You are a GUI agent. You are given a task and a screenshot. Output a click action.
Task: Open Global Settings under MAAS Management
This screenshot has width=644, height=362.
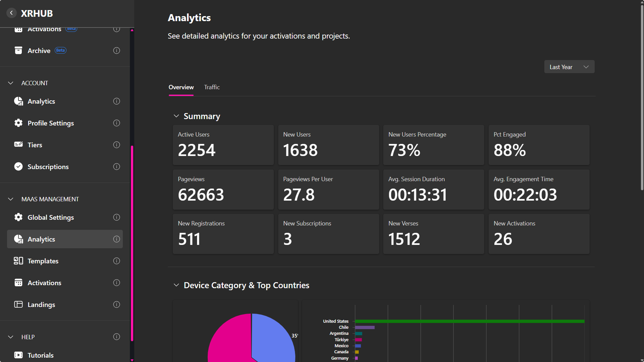pyautogui.click(x=50, y=217)
